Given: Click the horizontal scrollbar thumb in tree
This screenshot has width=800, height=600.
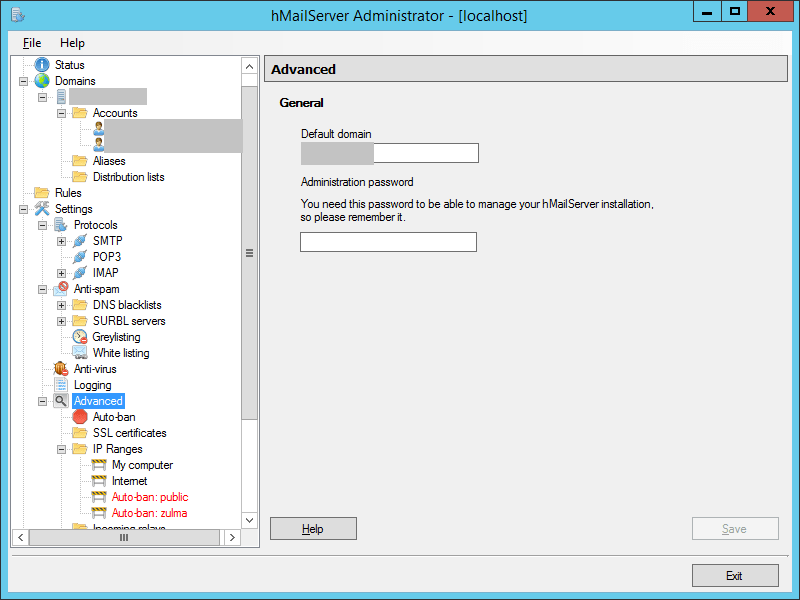Looking at the screenshot, I should tap(124, 537).
